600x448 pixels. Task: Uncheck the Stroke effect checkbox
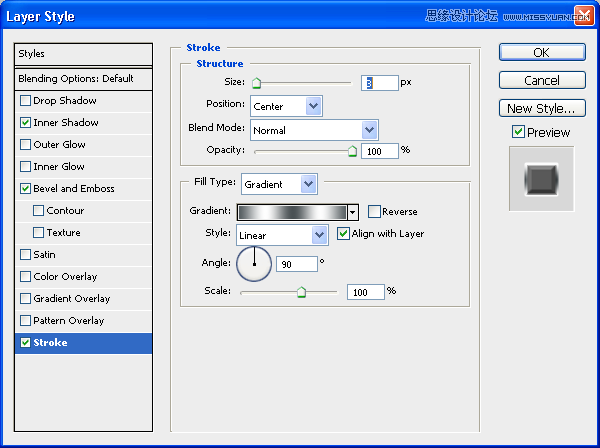pos(25,342)
